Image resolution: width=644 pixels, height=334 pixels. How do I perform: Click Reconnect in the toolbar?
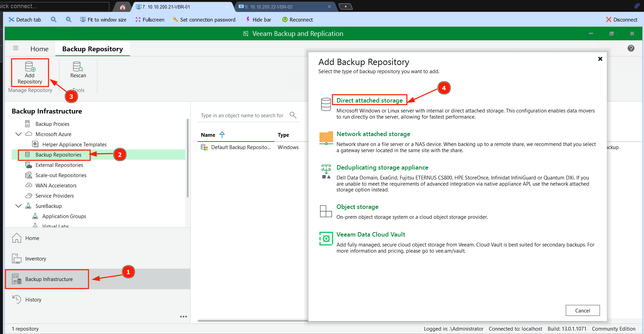point(298,19)
